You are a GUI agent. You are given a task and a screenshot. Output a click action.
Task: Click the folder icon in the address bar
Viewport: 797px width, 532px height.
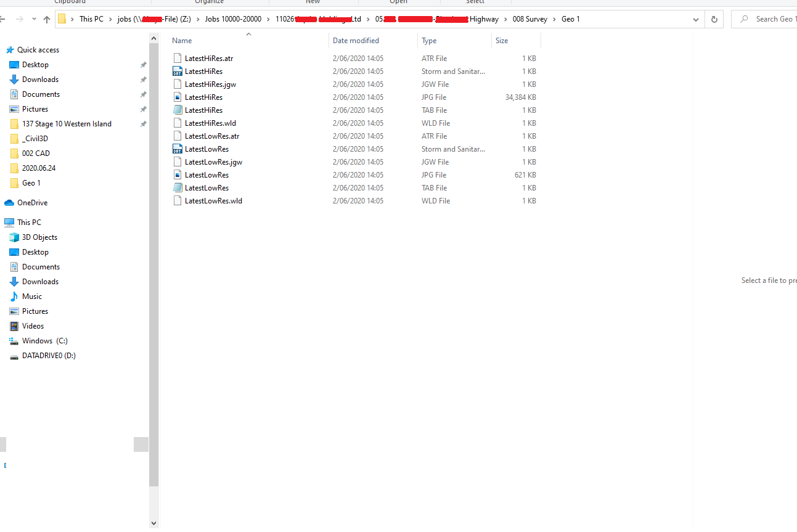pos(62,19)
